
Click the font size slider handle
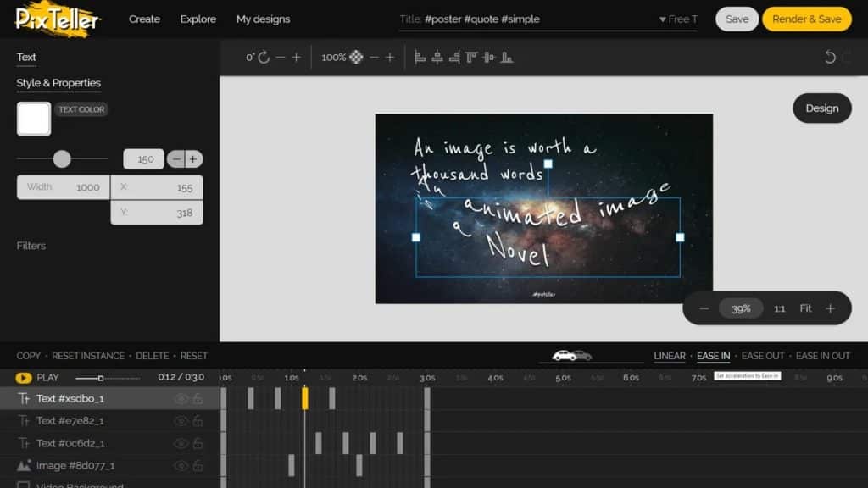click(62, 159)
